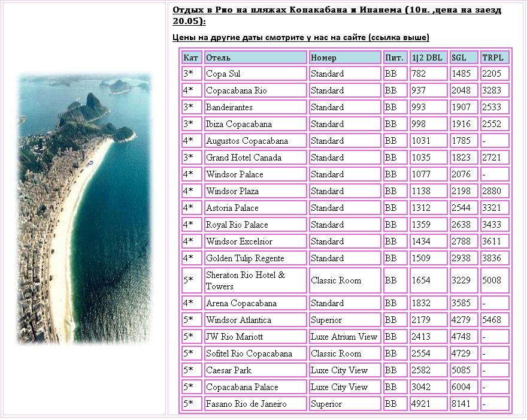
Task: Click the Luxe Atrium View room cell
Action: (x=345, y=337)
